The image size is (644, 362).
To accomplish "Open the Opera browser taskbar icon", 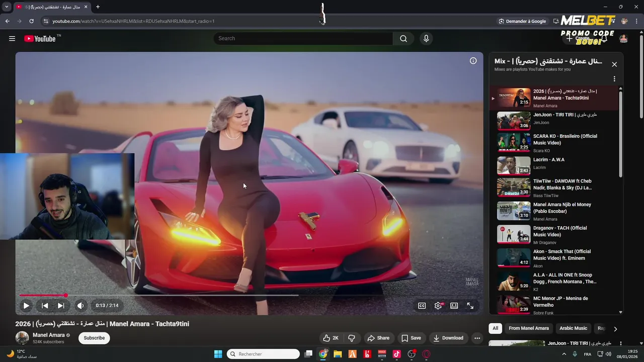I will [427, 354].
